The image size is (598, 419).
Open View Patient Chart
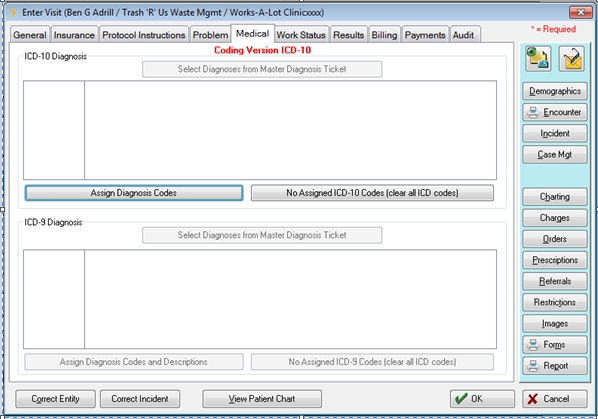pyautogui.click(x=262, y=399)
